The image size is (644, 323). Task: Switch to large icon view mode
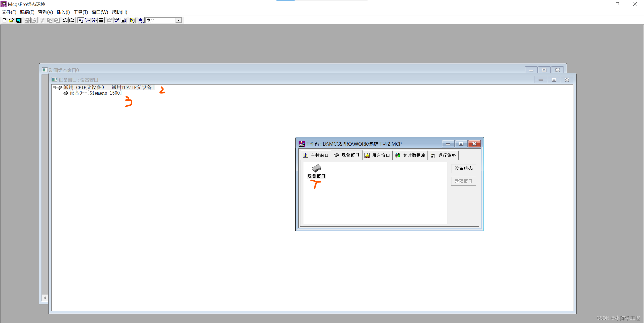[x=80, y=21]
